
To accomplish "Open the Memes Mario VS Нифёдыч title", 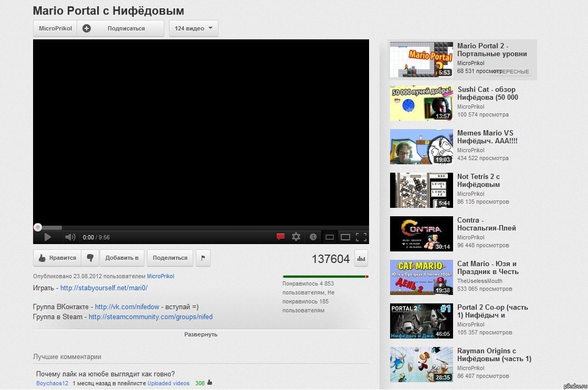I will [487, 137].
